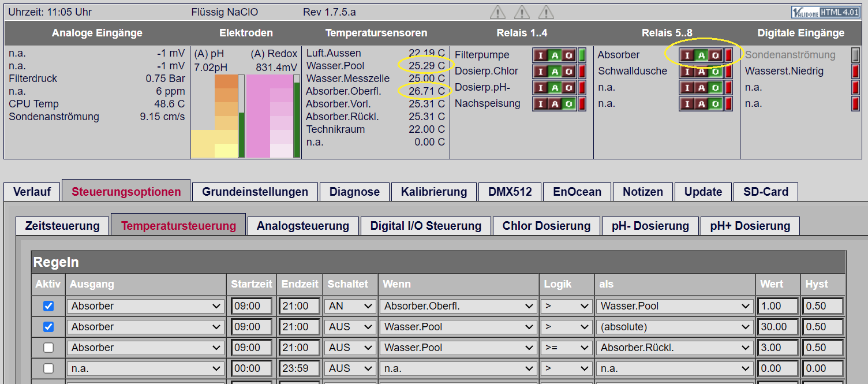
Task: Open the Diagnose tab
Action: coord(354,192)
